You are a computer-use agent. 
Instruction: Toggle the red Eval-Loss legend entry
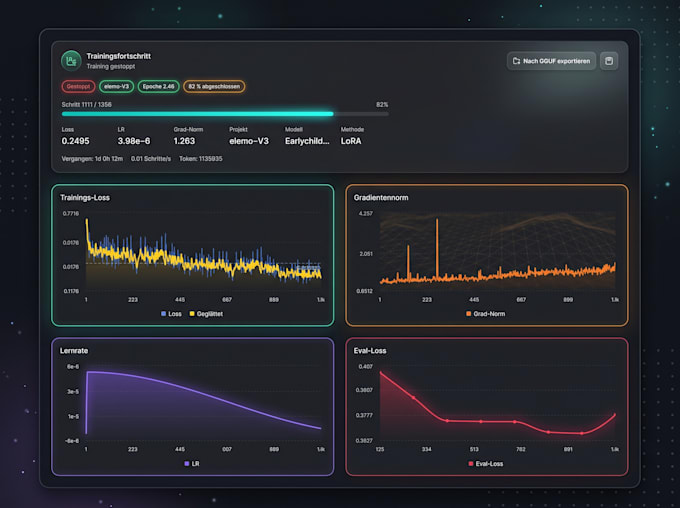[x=486, y=464]
